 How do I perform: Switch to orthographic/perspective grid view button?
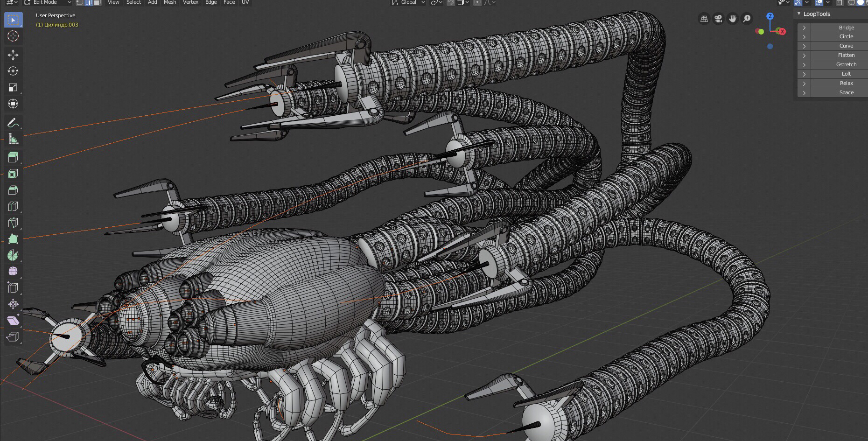tap(704, 19)
